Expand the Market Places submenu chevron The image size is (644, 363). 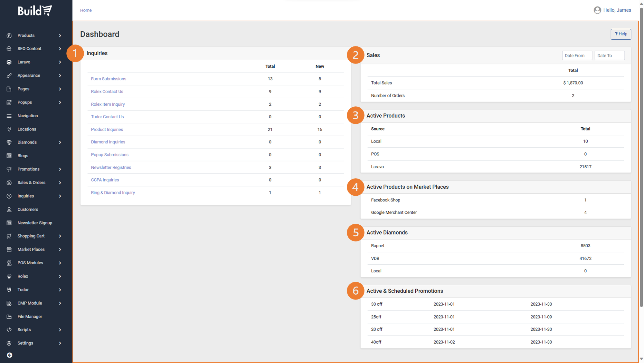pyautogui.click(x=60, y=250)
